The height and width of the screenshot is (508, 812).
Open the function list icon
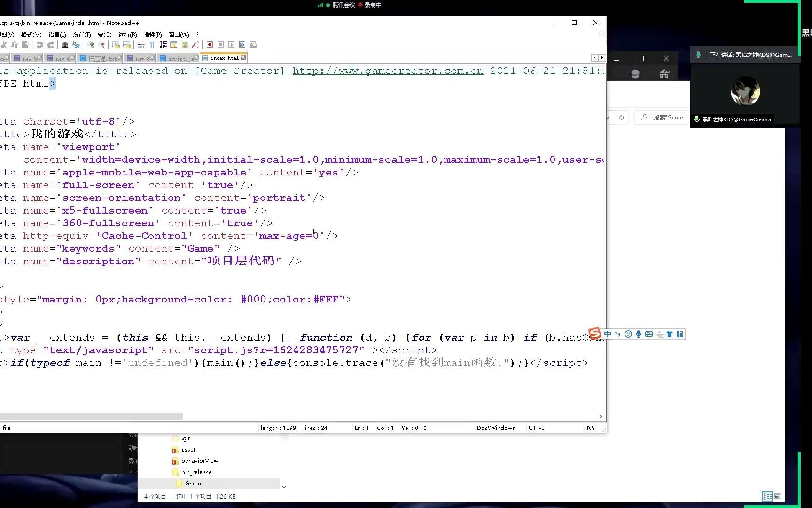195,45
